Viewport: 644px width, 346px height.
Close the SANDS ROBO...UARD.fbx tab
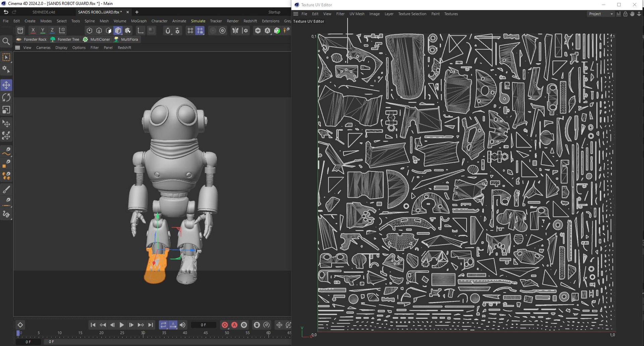(x=127, y=12)
